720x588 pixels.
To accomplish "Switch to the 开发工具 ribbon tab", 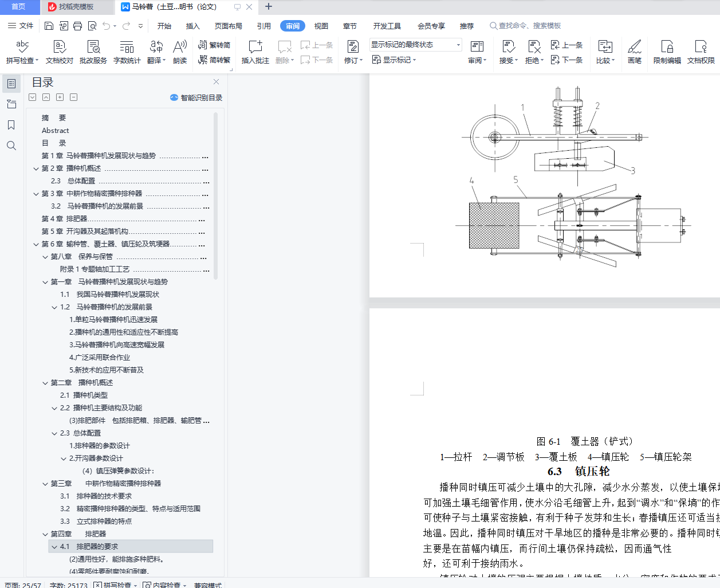I will (x=387, y=26).
